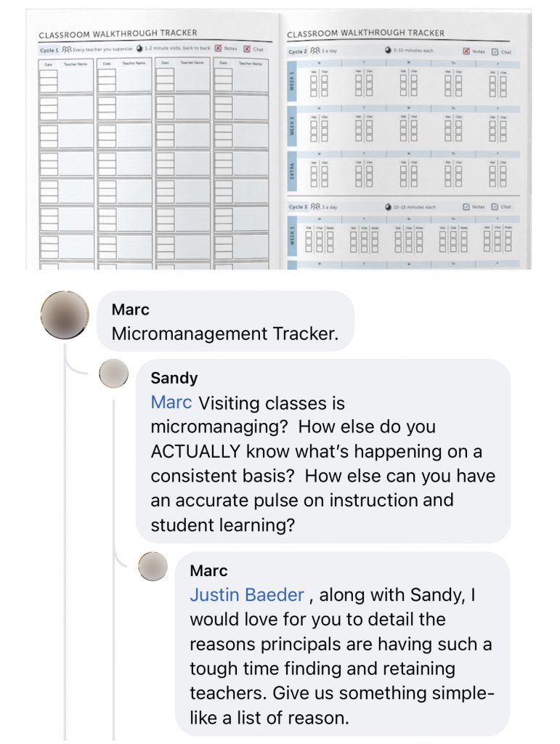Open the blue Marc mention in Sandy's reply
The height and width of the screenshot is (744, 560).
coord(171,403)
